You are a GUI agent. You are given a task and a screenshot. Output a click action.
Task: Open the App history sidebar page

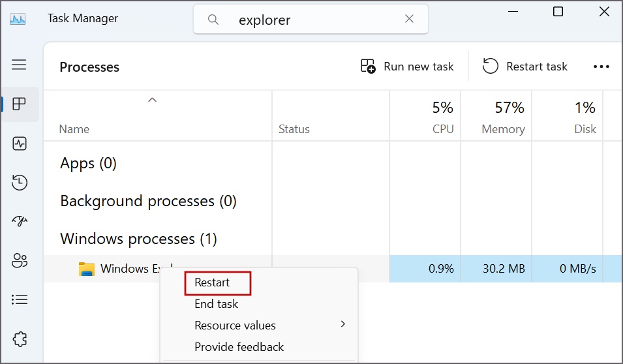coord(19,183)
